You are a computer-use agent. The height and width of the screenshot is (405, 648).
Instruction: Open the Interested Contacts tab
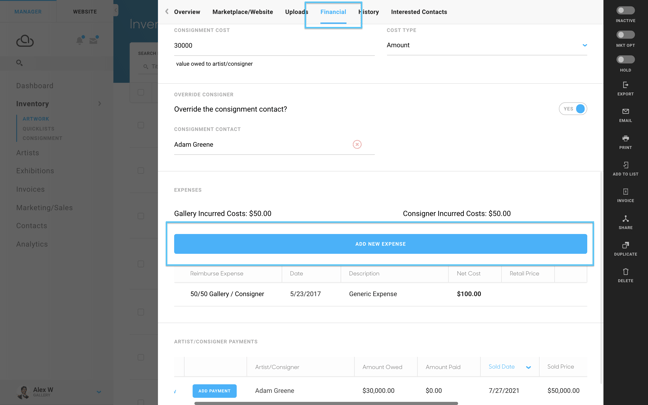[419, 12]
